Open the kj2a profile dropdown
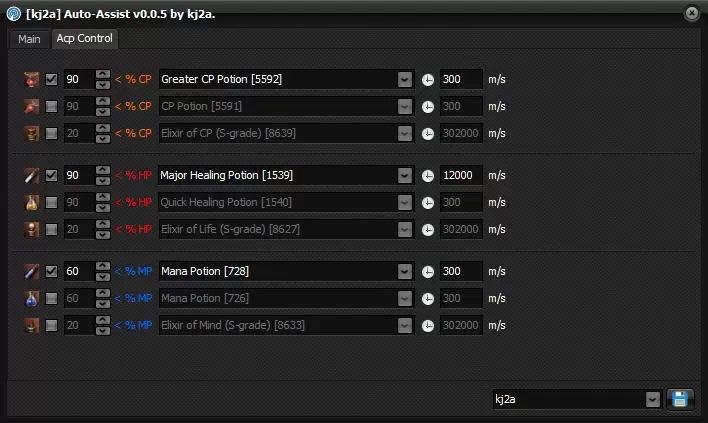This screenshot has height=423, width=708. [652, 399]
